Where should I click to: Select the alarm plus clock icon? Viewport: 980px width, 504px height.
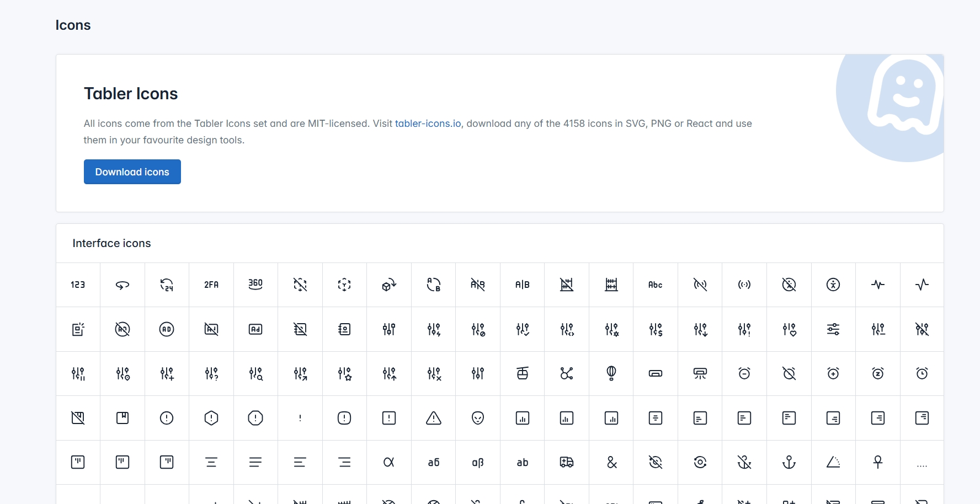coord(833,373)
